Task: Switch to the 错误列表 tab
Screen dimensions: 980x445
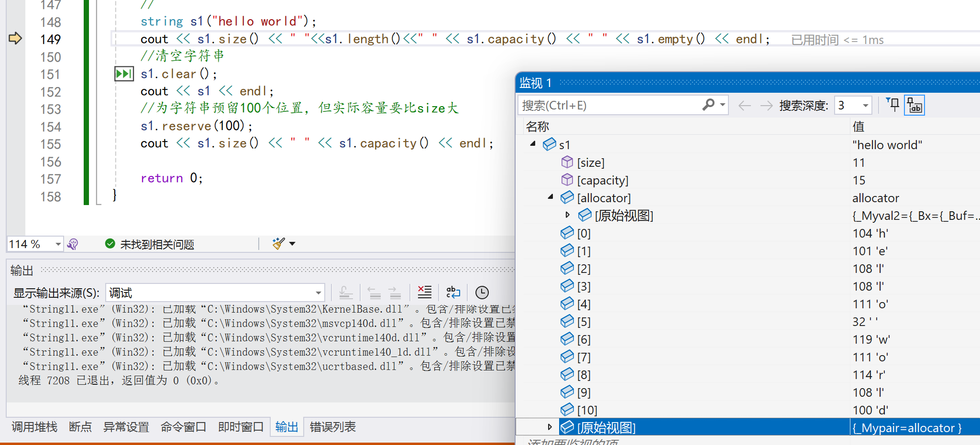Action: 333,427
